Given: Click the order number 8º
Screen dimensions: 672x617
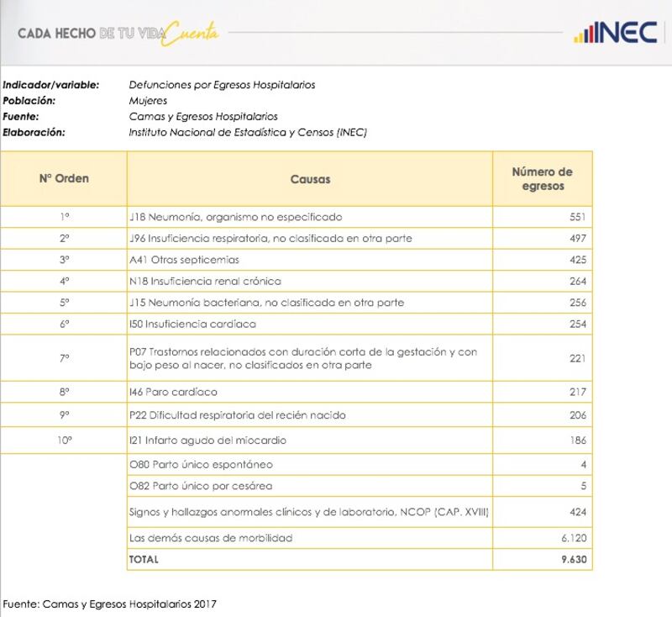Looking at the screenshot, I should tap(65, 392).
